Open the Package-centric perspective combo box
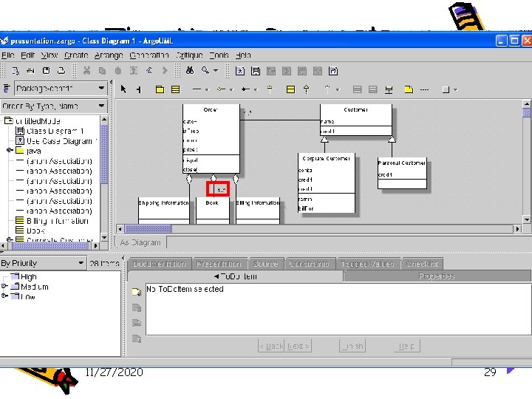 [61, 89]
